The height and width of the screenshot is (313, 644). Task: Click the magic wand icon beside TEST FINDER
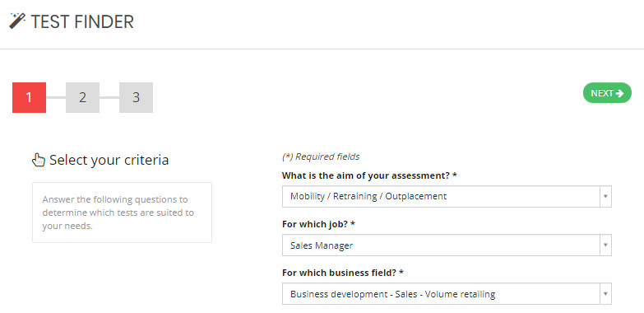(17, 21)
